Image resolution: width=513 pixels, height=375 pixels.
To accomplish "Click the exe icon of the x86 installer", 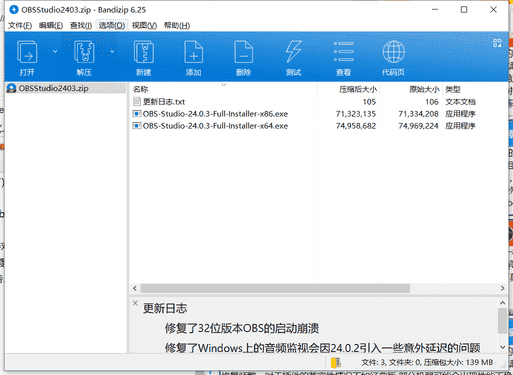I will point(137,114).
